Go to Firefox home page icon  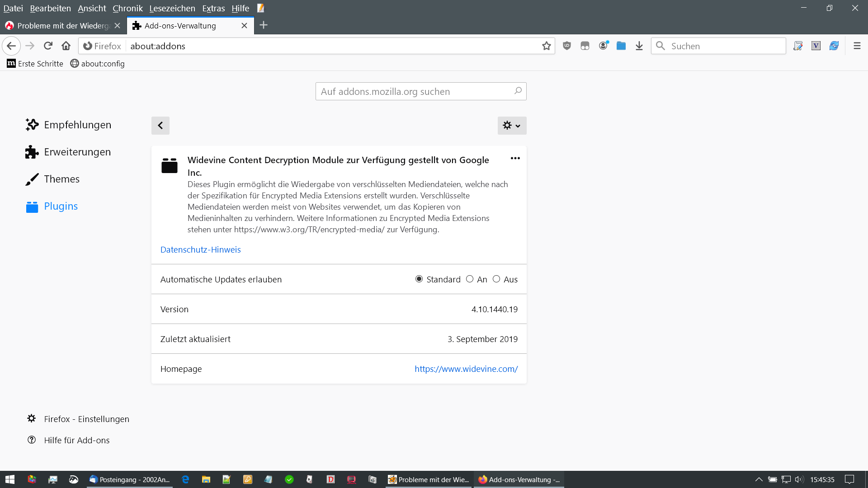66,46
